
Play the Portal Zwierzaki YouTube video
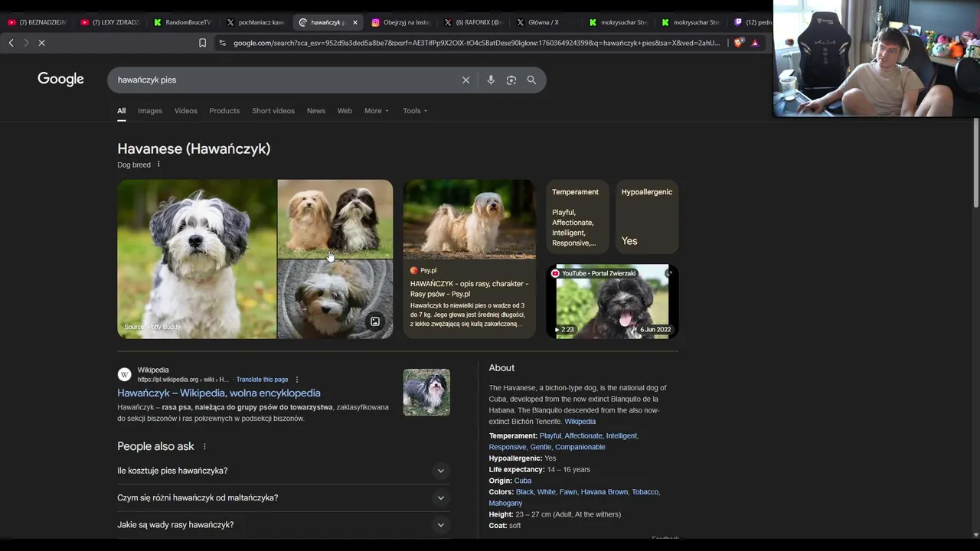tap(612, 302)
